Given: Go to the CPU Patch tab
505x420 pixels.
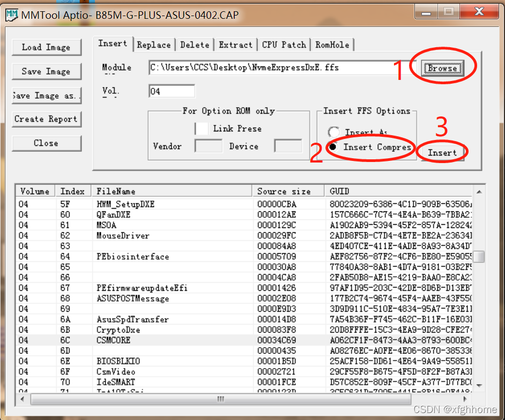Looking at the screenshot, I should click(x=284, y=45).
